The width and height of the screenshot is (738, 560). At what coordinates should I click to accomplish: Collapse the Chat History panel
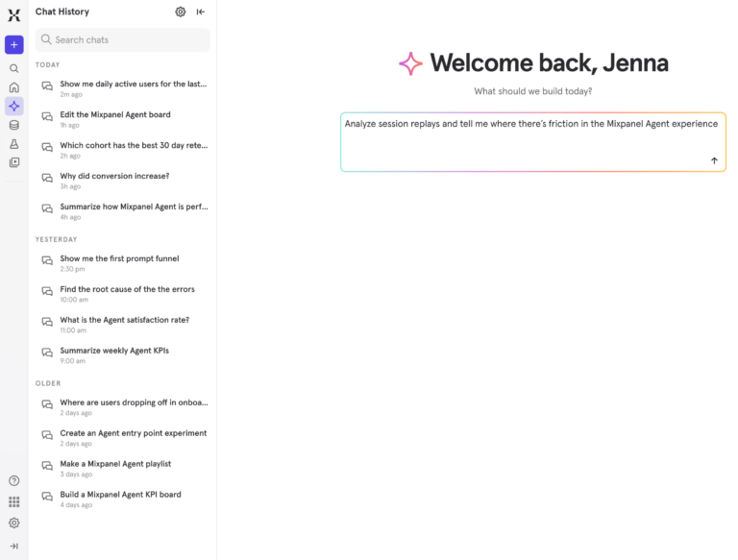(x=201, y=12)
